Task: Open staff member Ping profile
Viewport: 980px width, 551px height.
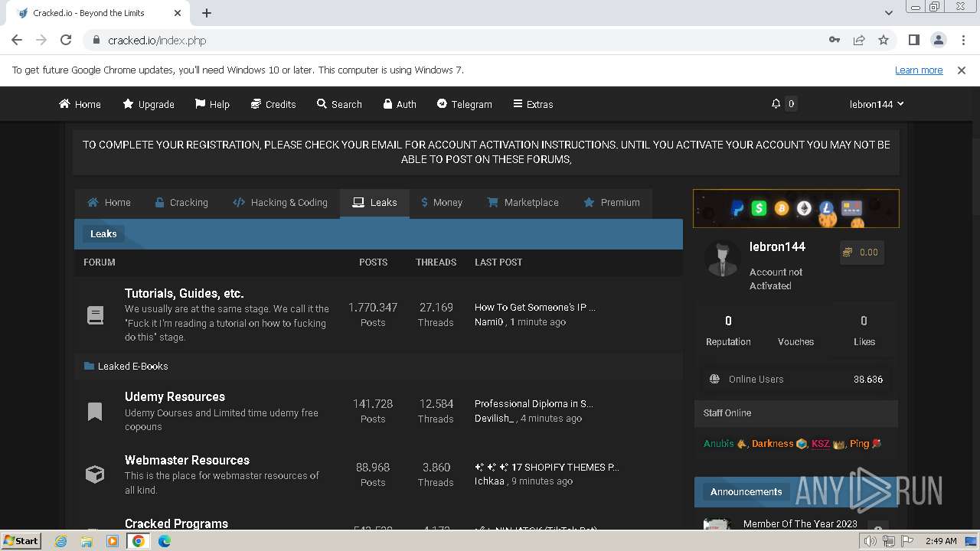Action: 859,443
